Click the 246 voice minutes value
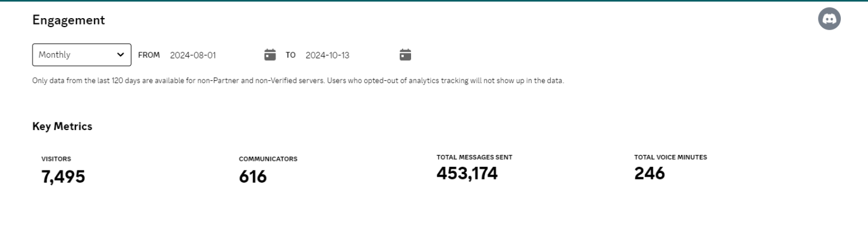 (x=650, y=174)
